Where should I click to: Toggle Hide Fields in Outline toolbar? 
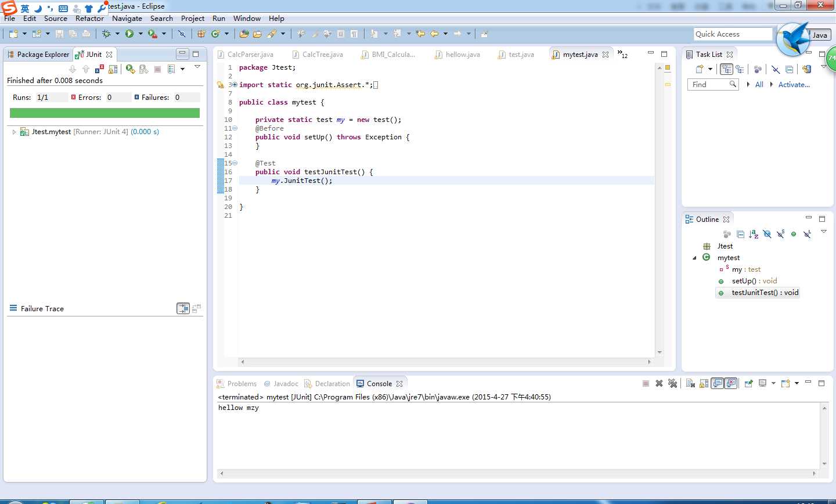pos(767,234)
